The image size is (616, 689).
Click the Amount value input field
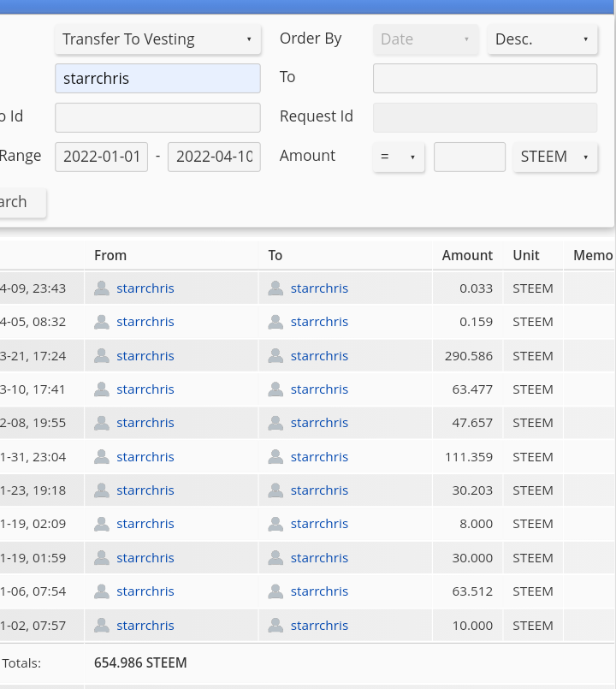[x=469, y=157]
